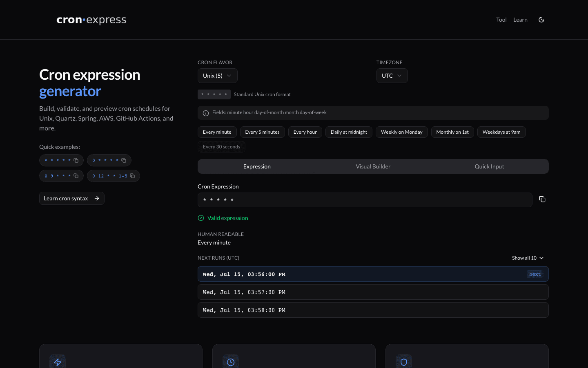This screenshot has height=368, width=588.
Task: Select the Monthly on 1st preset
Action: [x=452, y=132]
